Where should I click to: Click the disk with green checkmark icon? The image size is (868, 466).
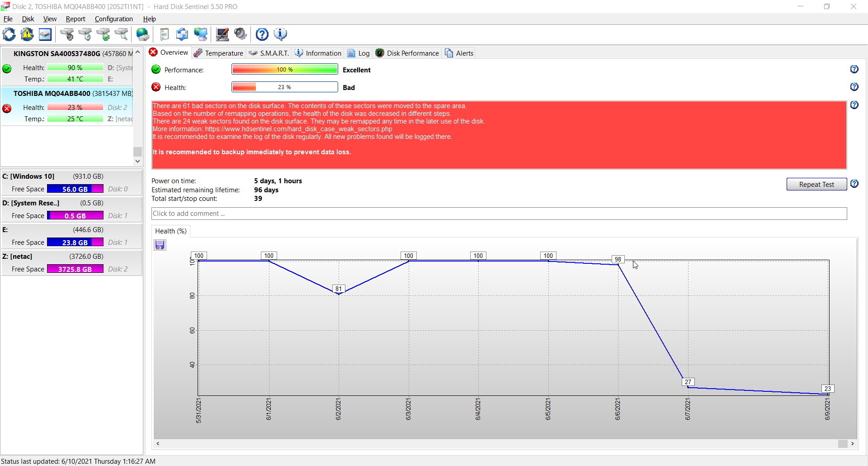click(103, 34)
